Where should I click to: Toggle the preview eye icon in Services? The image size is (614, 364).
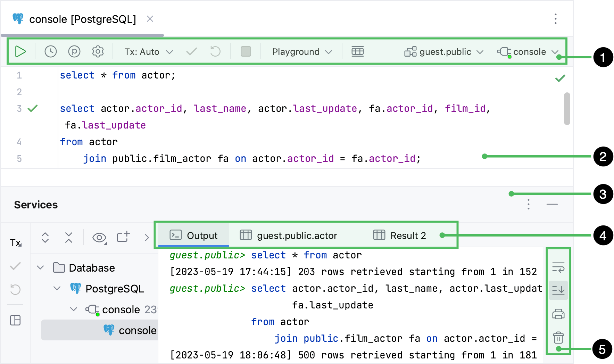pos(99,238)
